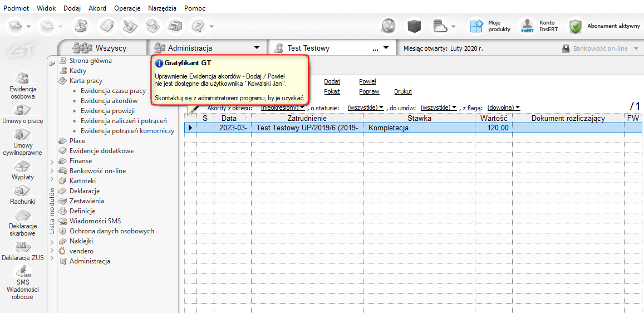Select Deklaracje in module list

[x=85, y=191]
